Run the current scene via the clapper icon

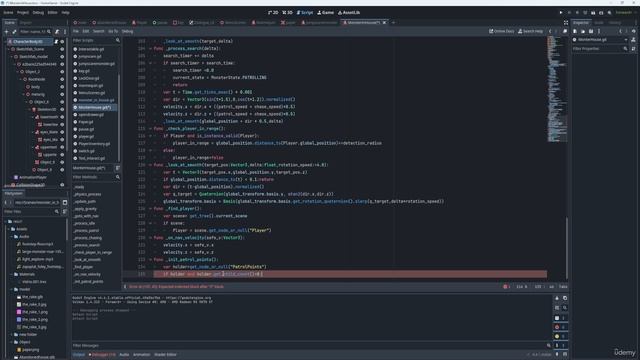tap(593, 13)
